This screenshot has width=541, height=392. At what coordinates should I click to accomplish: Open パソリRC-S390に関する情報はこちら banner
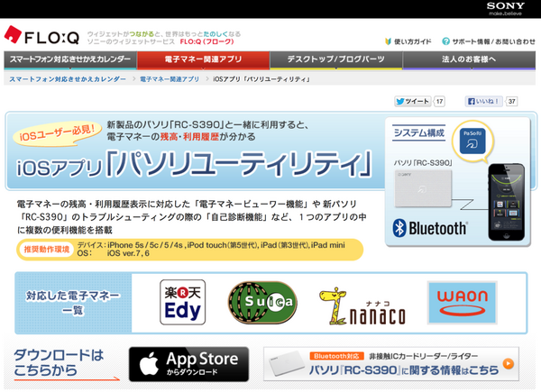391,363
